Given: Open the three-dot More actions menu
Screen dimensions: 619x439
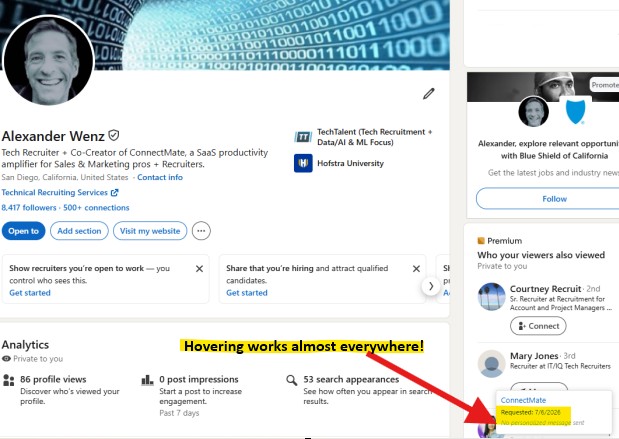Looking at the screenshot, I should (201, 231).
